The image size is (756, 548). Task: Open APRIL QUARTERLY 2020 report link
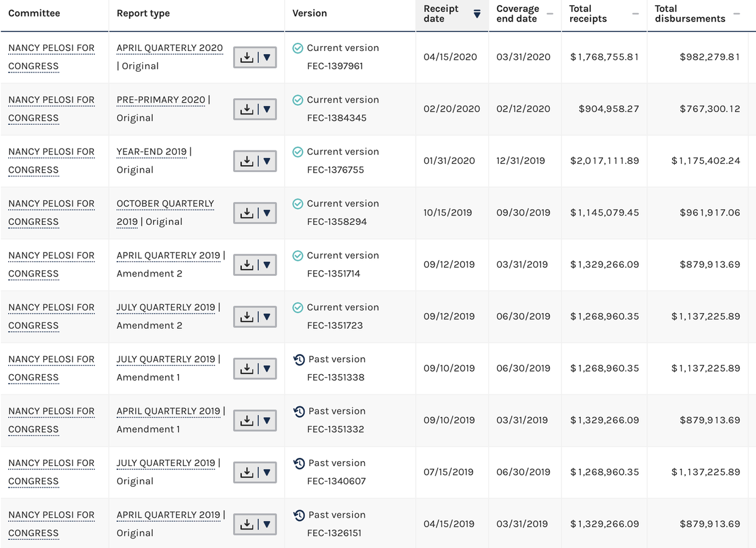pyautogui.click(x=169, y=48)
